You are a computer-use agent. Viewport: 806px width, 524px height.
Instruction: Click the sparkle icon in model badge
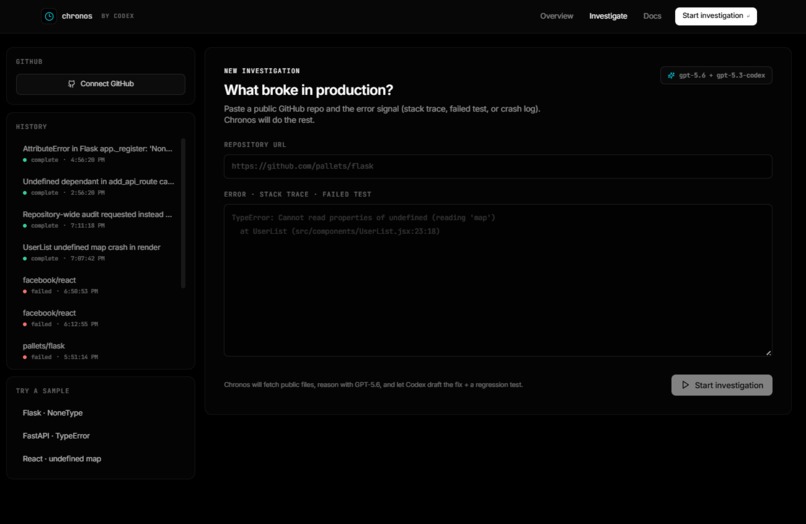point(671,76)
